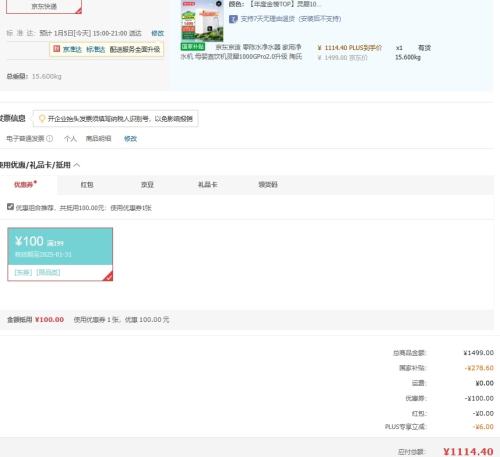Viewport: 500px width, 457px height.
Task: Click the 优惠券 -¥100.00 value in the summary
Action: (x=479, y=398)
